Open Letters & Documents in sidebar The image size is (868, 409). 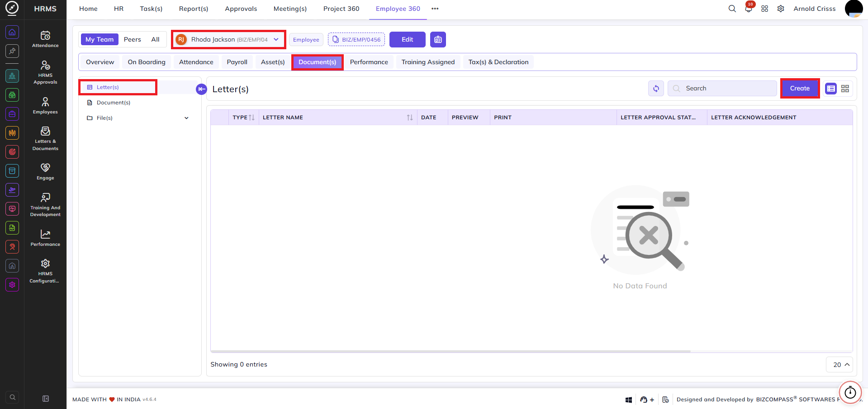point(45,138)
